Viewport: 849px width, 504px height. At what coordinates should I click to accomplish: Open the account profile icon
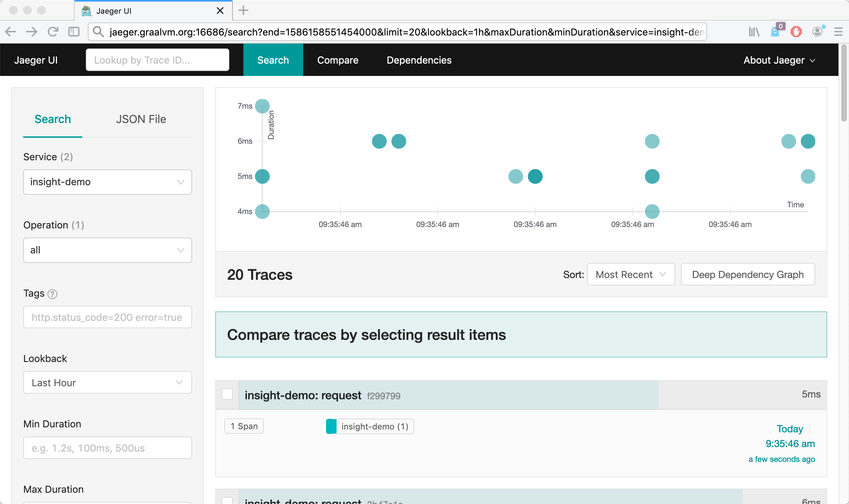[x=818, y=31]
